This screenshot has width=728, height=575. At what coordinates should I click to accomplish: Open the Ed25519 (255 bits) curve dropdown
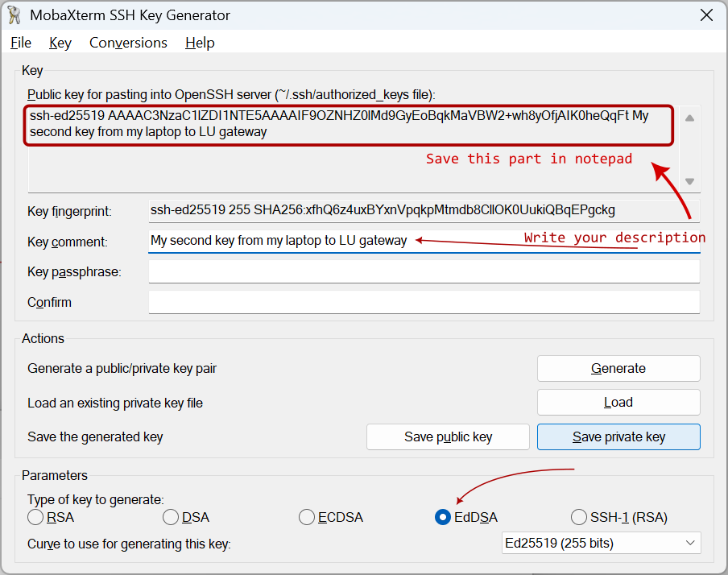[x=601, y=543]
